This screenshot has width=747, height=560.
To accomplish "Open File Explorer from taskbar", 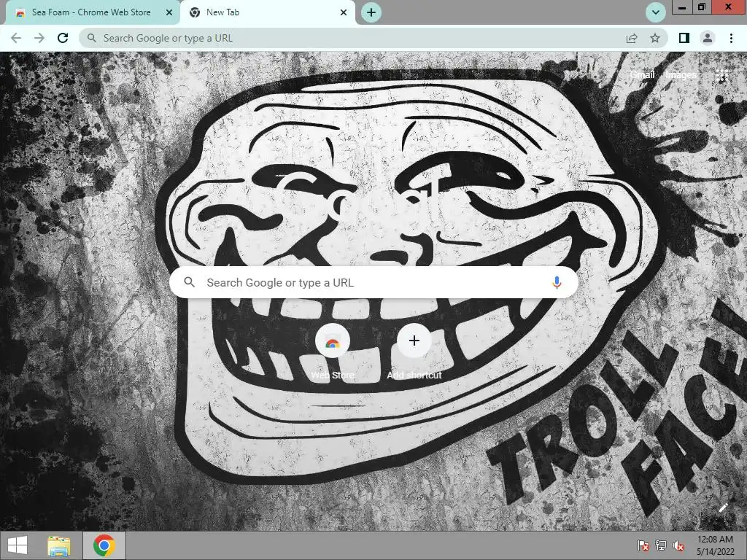I will [x=58, y=545].
